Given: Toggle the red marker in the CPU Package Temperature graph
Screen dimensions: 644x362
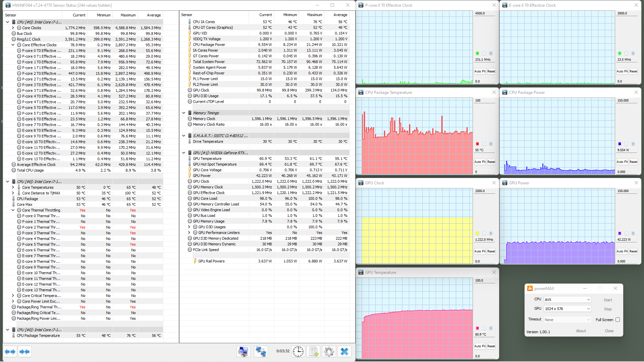Looking at the screenshot, I should [x=477, y=144].
